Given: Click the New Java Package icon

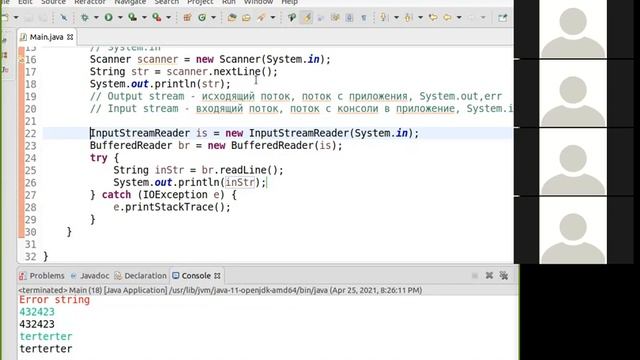Looking at the screenshot, I should pyautogui.click(x=187, y=18).
